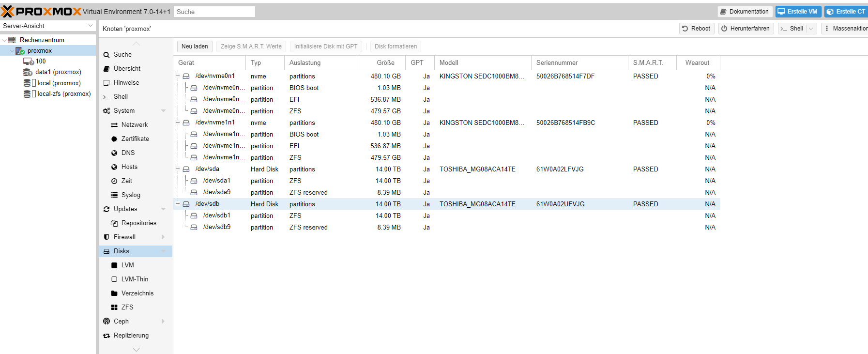The width and height of the screenshot is (868, 354).
Task: Open the Syslog list icon
Action: point(114,195)
